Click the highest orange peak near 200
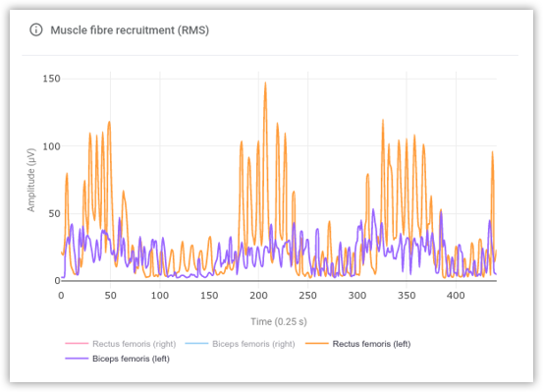This screenshot has width=543, height=392. point(266,84)
